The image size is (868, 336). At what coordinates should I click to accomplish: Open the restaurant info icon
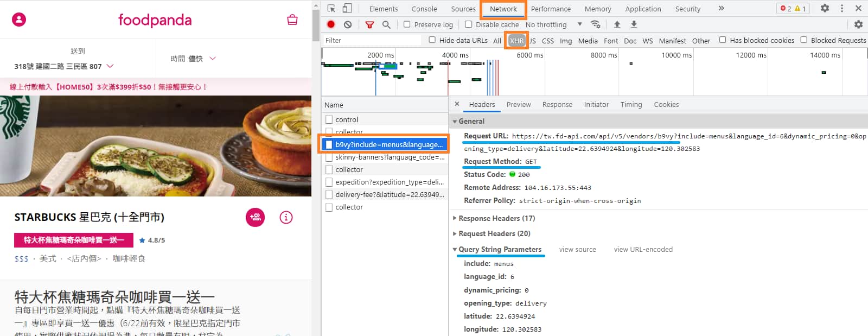coord(286,218)
